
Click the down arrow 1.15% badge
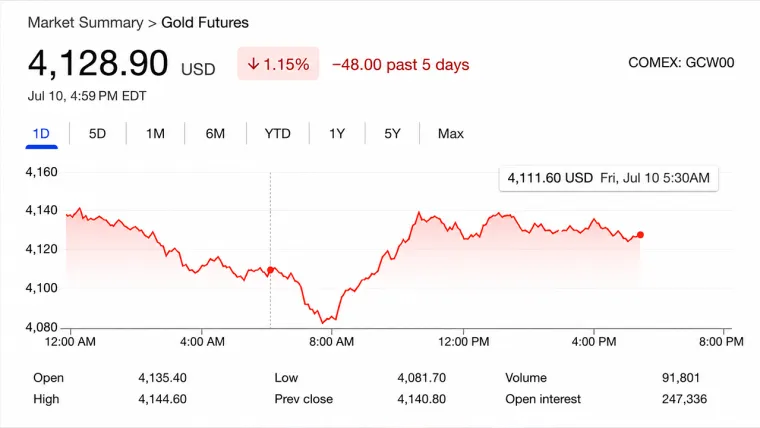278,64
